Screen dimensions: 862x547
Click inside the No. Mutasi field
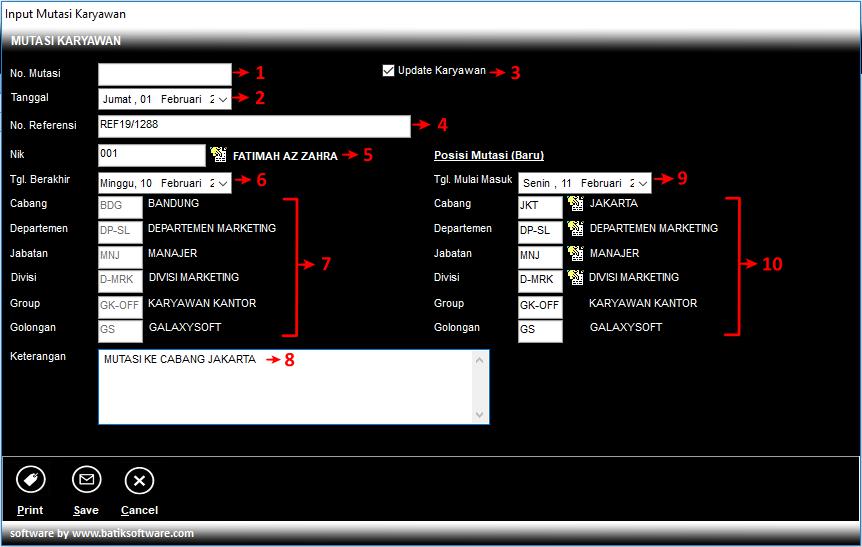click(164, 74)
